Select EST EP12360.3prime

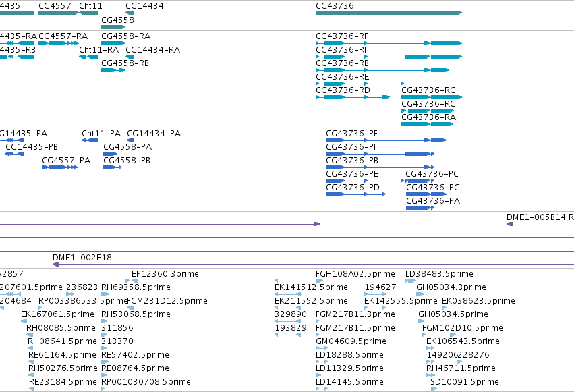(204, 281)
